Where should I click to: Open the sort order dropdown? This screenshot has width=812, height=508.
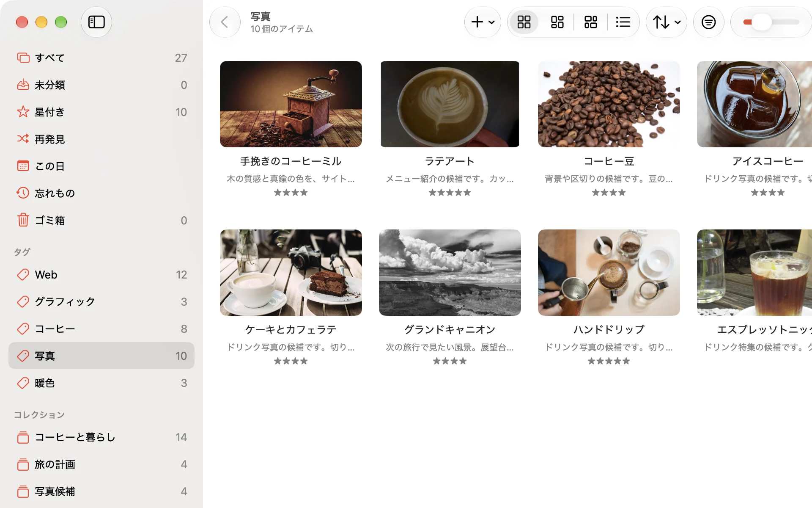click(667, 22)
